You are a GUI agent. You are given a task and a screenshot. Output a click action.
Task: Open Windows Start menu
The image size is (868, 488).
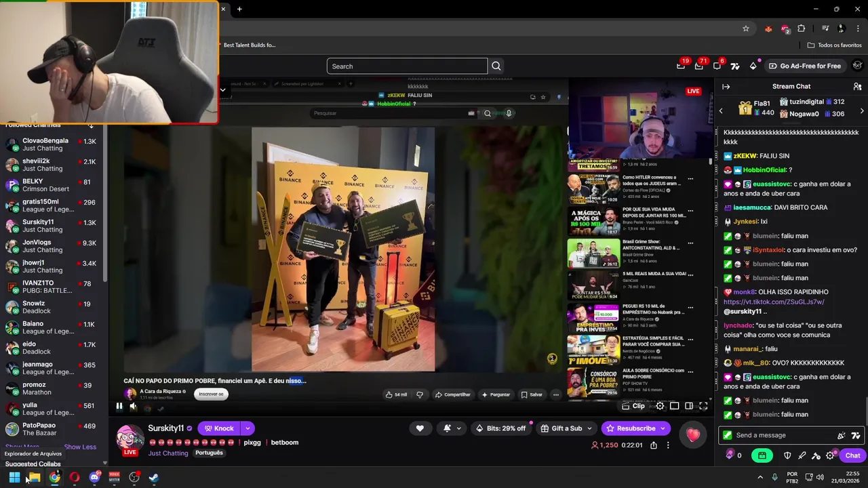[14, 477]
